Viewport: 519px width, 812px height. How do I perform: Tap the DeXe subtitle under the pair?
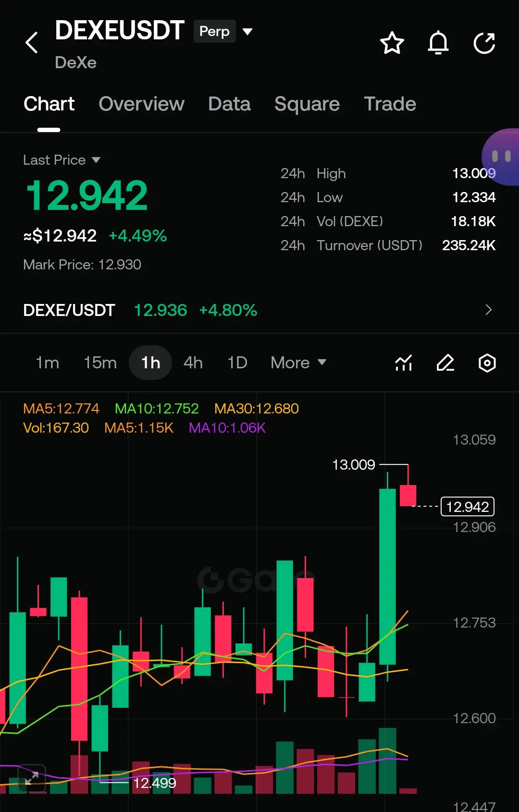[75, 62]
